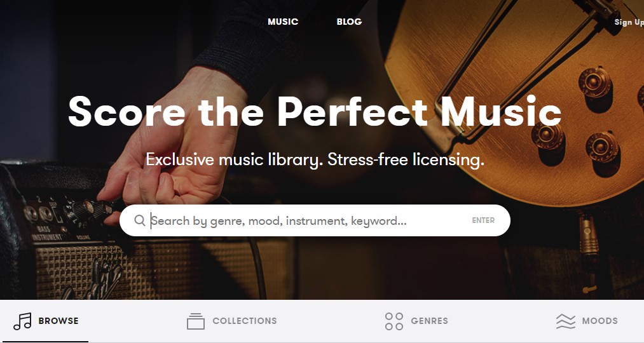Open the Collections stacked-box icon
The image size is (644, 343).
(196, 321)
